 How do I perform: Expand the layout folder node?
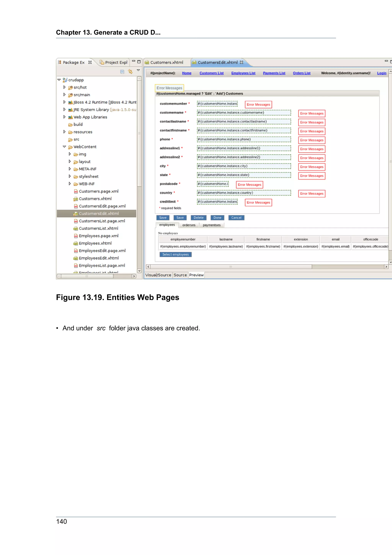click(70, 162)
